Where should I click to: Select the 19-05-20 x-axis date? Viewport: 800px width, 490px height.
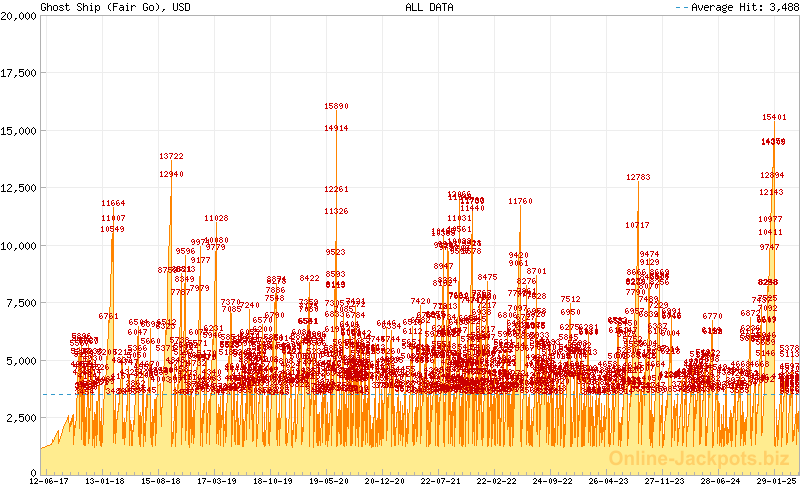coord(328,481)
